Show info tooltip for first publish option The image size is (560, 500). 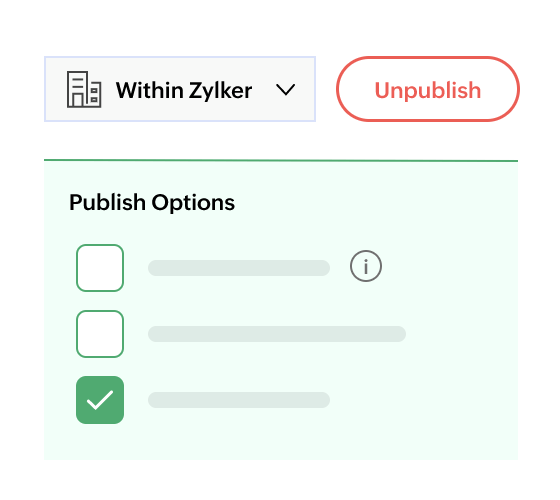click(x=366, y=266)
